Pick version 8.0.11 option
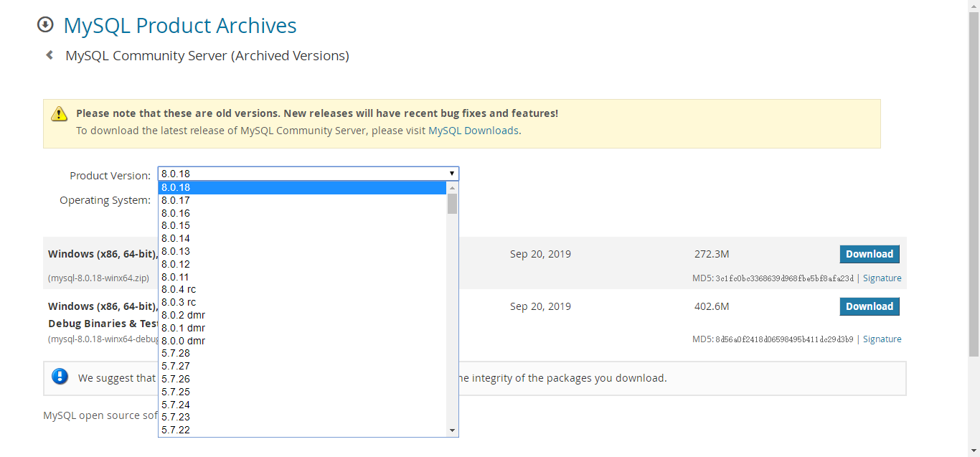 click(302, 277)
